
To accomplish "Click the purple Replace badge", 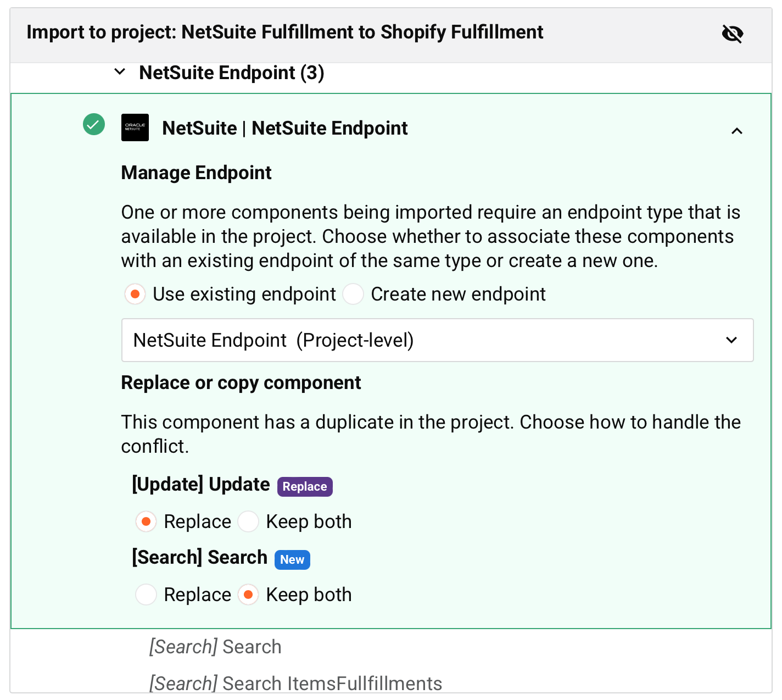I will click(304, 486).
